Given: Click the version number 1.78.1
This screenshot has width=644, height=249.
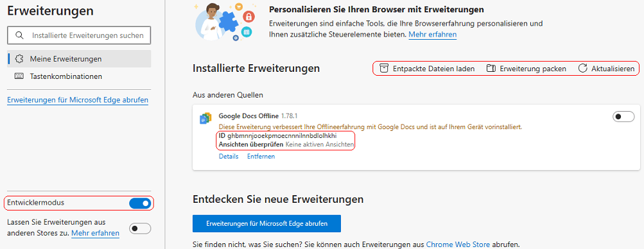Looking at the screenshot, I should 290,116.
